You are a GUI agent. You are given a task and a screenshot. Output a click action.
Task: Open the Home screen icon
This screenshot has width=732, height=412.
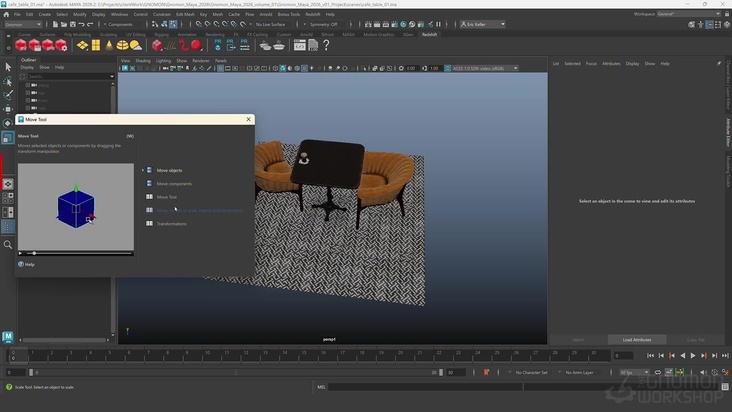coord(6,14)
